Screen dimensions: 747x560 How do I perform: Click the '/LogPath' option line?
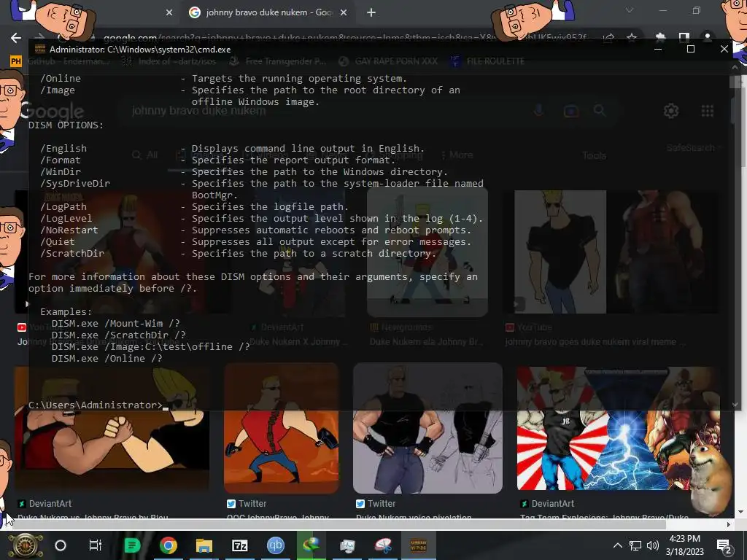[x=194, y=206]
